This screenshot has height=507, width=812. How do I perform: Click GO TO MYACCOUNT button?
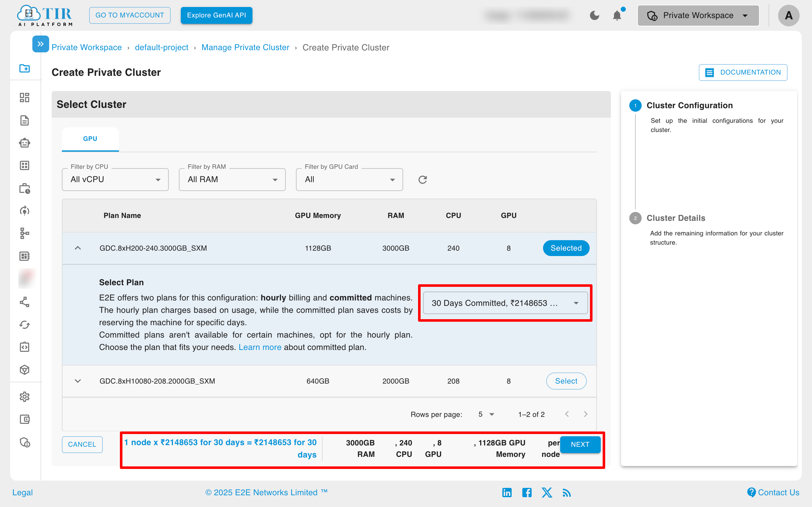point(130,15)
